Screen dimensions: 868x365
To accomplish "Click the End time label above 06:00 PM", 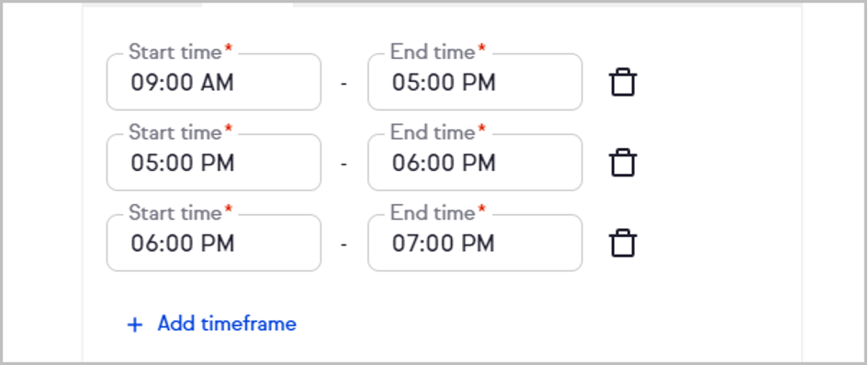I will tap(433, 132).
